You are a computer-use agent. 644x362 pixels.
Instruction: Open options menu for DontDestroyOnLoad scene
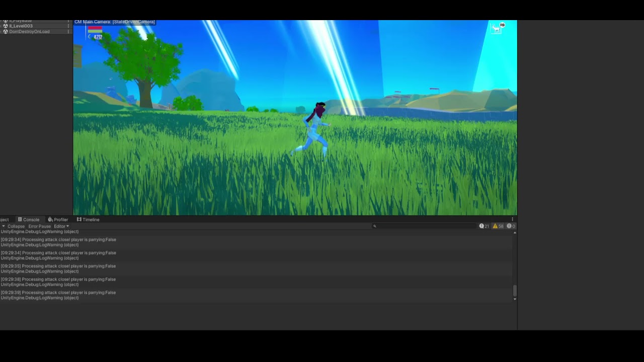pyautogui.click(x=68, y=32)
